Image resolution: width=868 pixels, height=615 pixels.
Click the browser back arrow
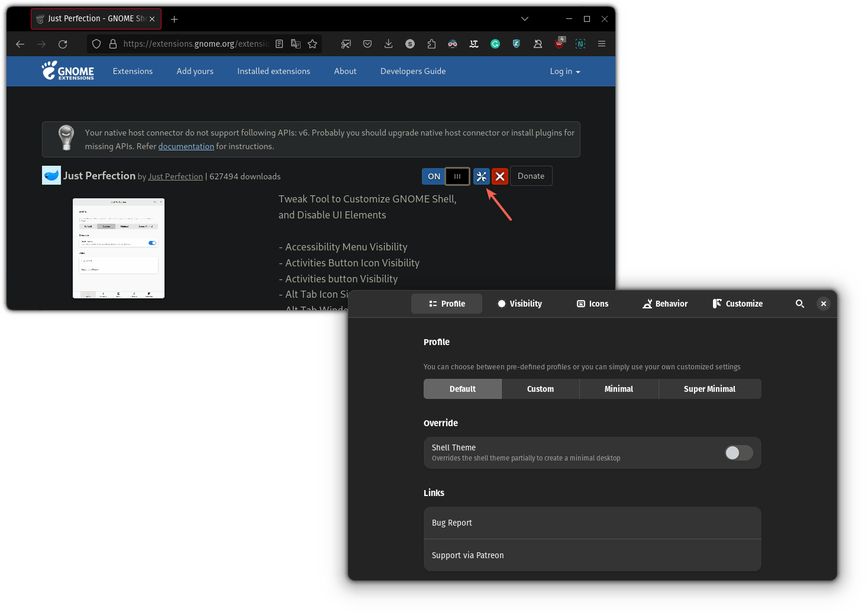point(20,44)
